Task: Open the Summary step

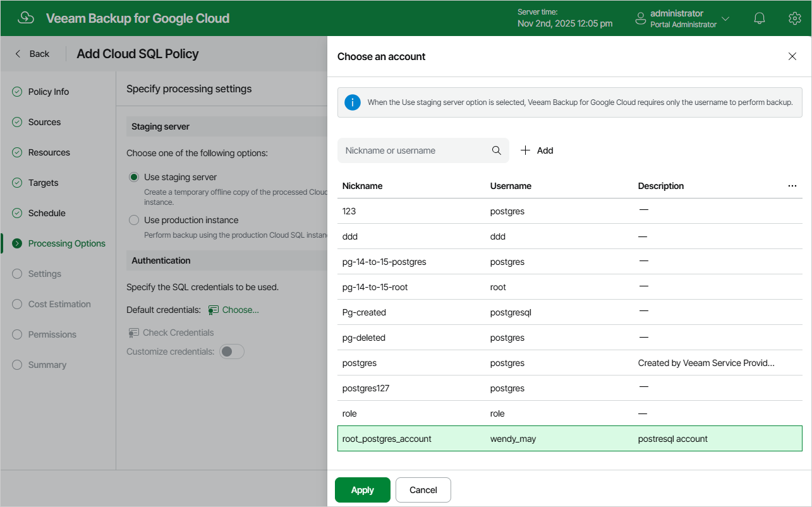Action: pos(47,365)
